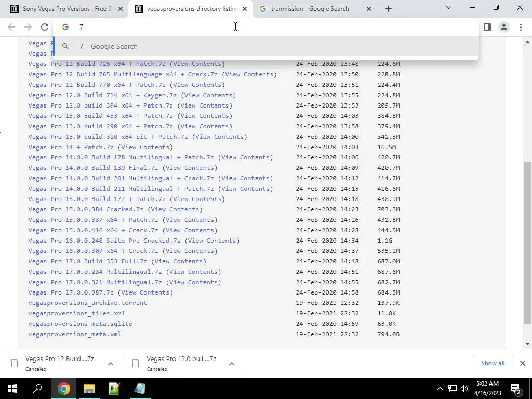
Task: View Contents of Vegas Pro 17.0.0.321 Multilingual
Action: [x=193, y=282]
